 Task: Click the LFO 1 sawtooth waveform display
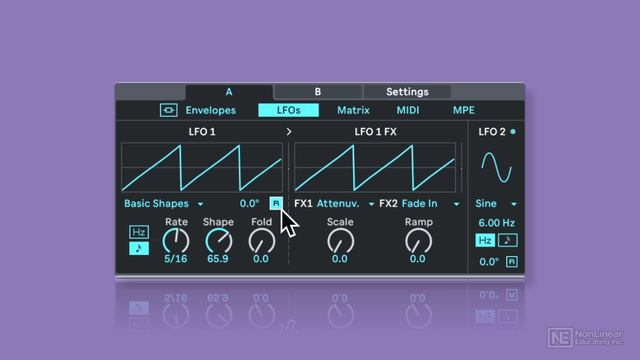click(x=202, y=167)
